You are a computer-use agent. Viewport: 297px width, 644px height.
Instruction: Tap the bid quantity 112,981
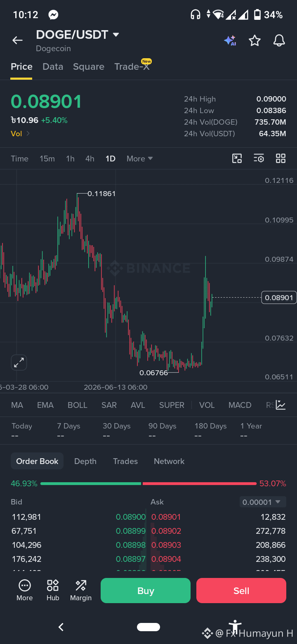[27, 517]
